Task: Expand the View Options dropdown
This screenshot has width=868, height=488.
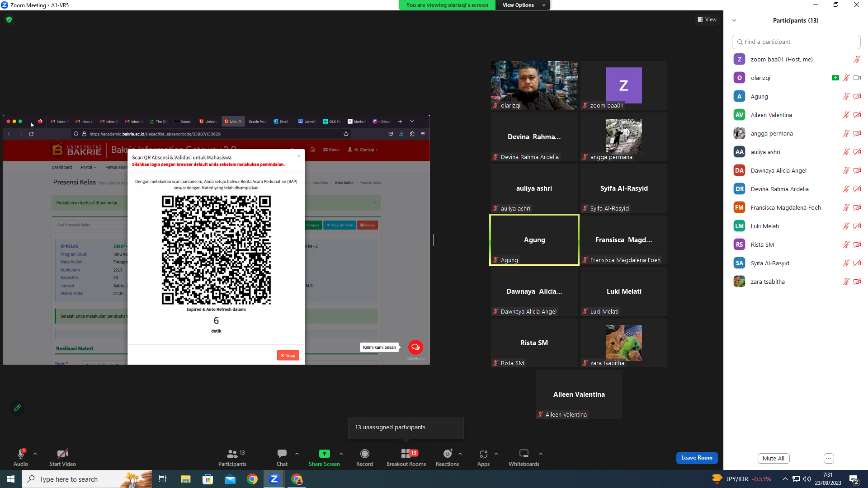Action: click(x=523, y=5)
